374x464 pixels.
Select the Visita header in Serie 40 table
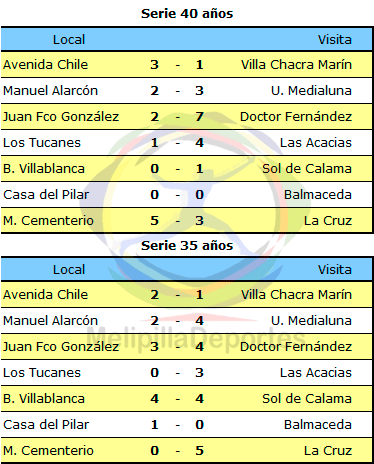click(334, 40)
